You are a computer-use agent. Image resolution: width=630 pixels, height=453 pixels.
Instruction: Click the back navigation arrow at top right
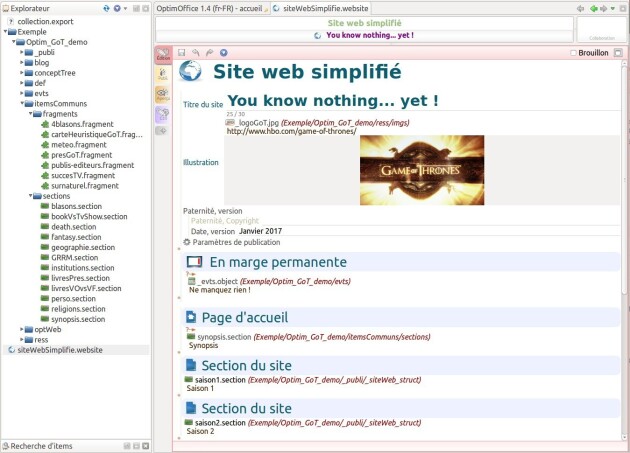580,8
